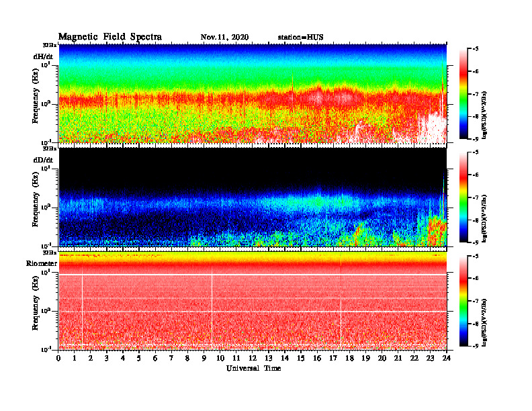Click the "12" tick on Universal Time axis

(x=253, y=359)
